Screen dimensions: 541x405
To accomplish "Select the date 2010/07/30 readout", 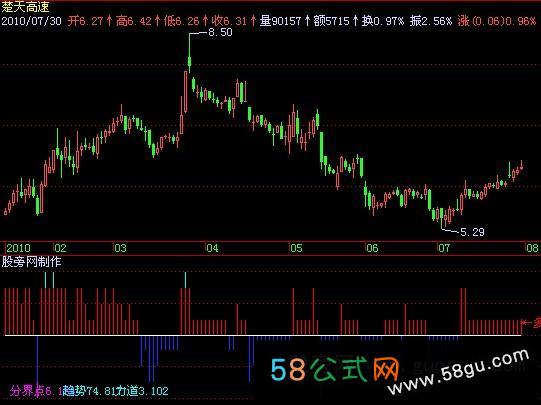I will (x=31, y=21).
